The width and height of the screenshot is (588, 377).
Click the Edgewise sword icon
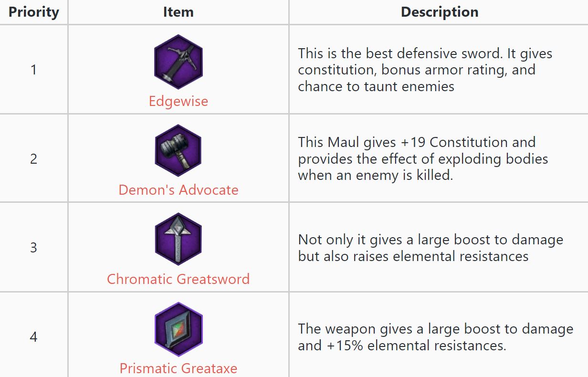point(178,62)
